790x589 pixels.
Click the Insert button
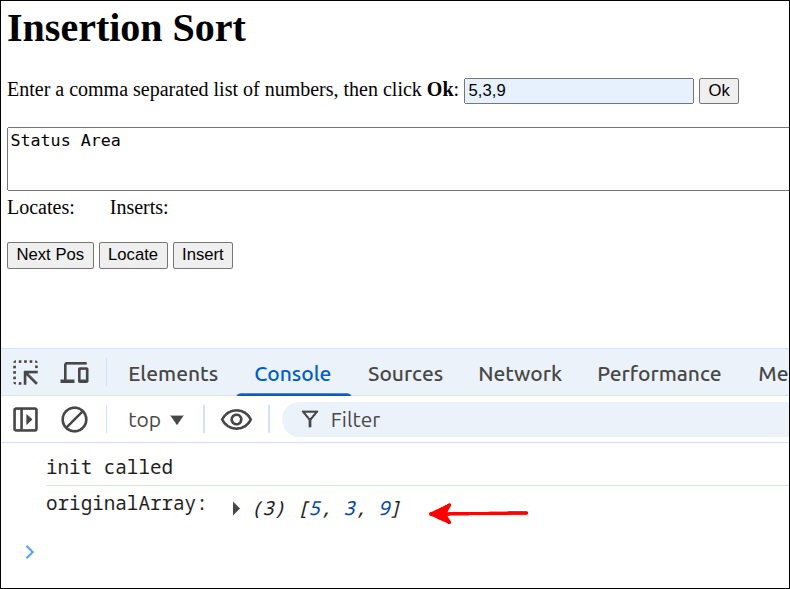pyautogui.click(x=203, y=255)
